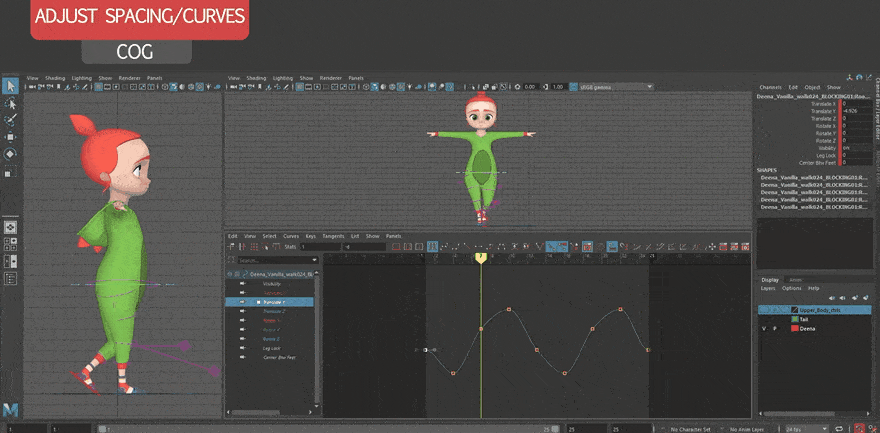
Task: Select the Translate Y channel label
Action: (x=274, y=301)
